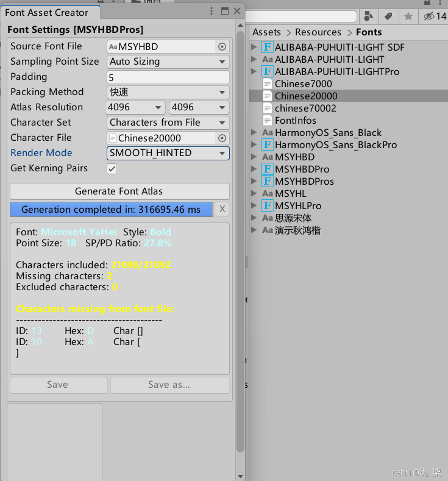Click the Save as... button

[170, 385]
